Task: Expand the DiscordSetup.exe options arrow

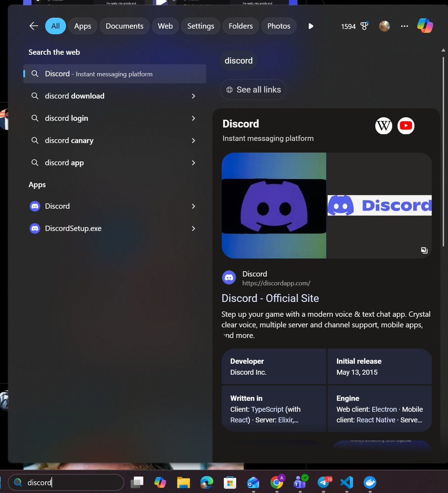Action: pyautogui.click(x=193, y=228)
